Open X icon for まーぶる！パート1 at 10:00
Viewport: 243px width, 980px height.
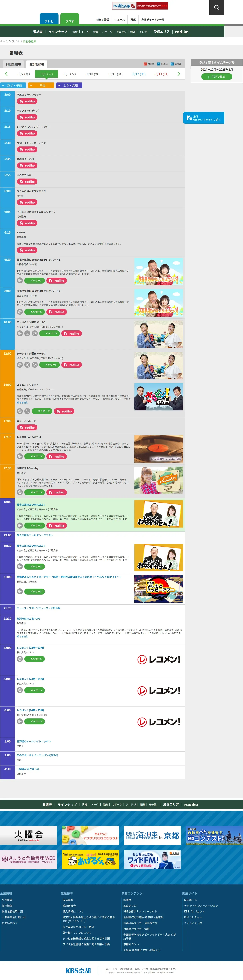27,333
